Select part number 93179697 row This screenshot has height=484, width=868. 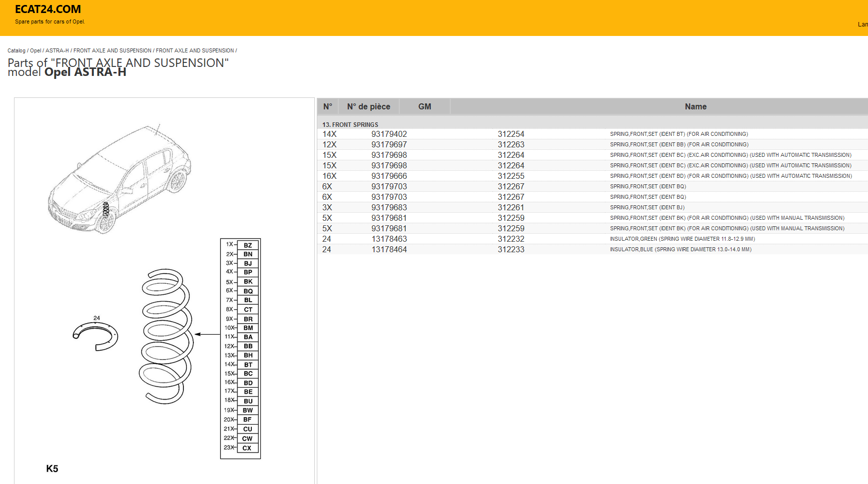[389, 144]
